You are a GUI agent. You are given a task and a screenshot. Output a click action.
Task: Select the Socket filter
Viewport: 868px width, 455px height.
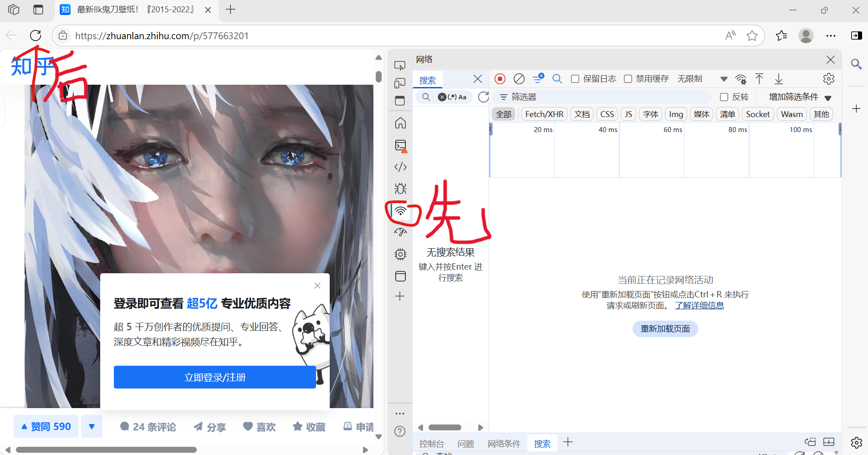click(758, 114)
